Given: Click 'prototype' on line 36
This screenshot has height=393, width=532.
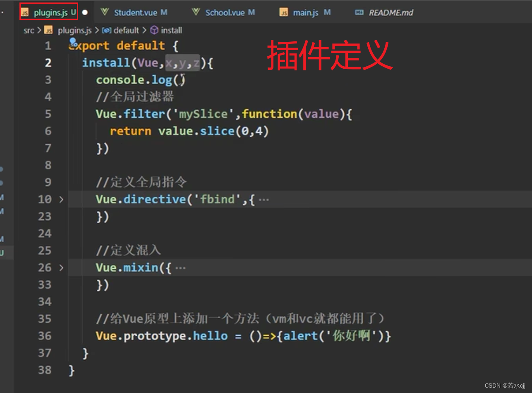Looking at the screenshot, I should click(155, 336).
